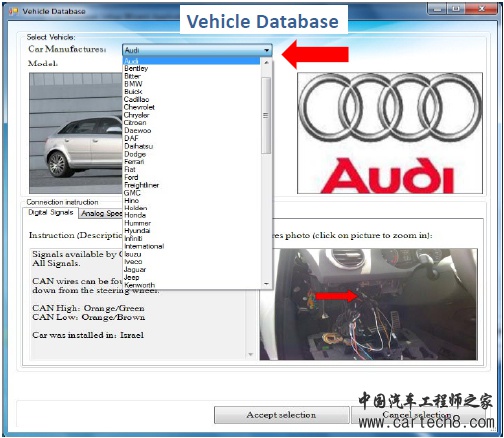Click the manufacturer list scrollbar thumb
The image size is (504, 438).
266,115
